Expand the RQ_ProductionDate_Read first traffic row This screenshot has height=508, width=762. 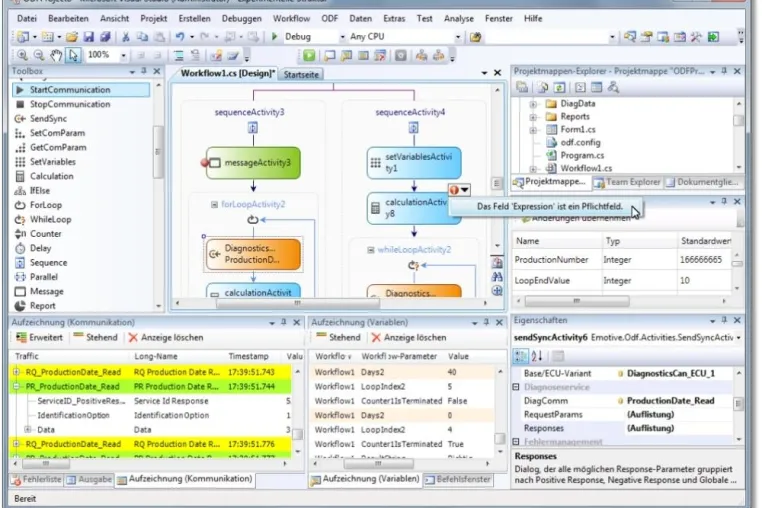[x=17, y=372]
